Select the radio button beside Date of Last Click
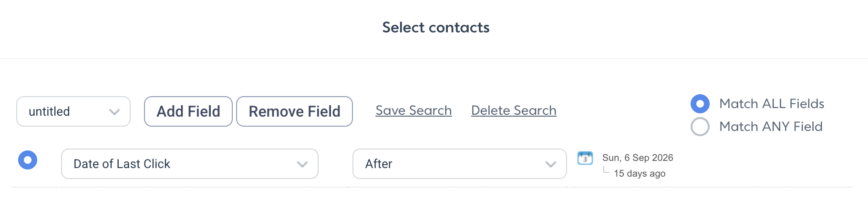 point(28,160)
